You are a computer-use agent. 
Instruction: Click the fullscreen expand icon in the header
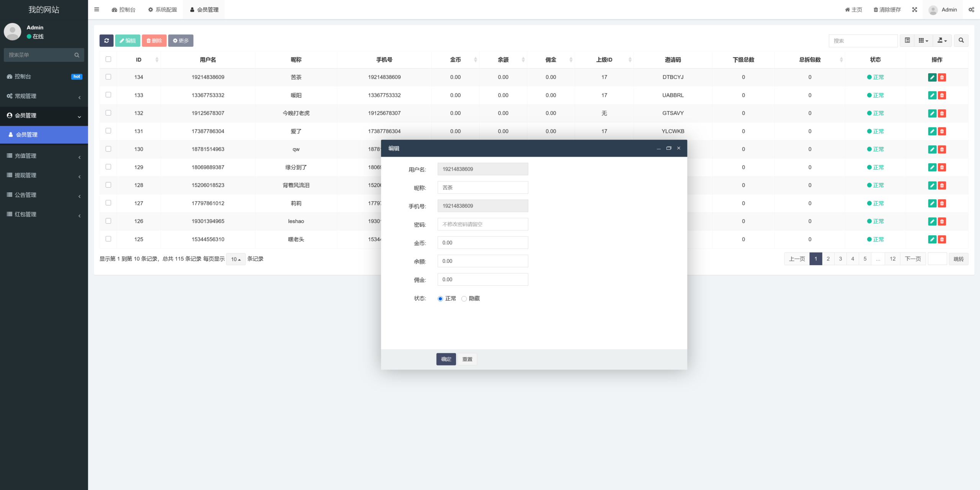point(915,10)
